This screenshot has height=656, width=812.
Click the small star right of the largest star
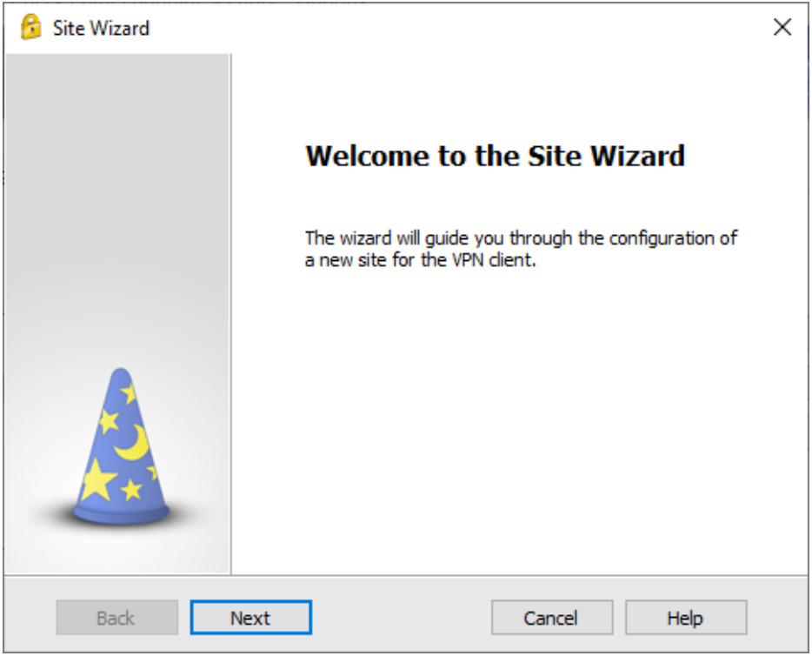[x=131, y=489]
